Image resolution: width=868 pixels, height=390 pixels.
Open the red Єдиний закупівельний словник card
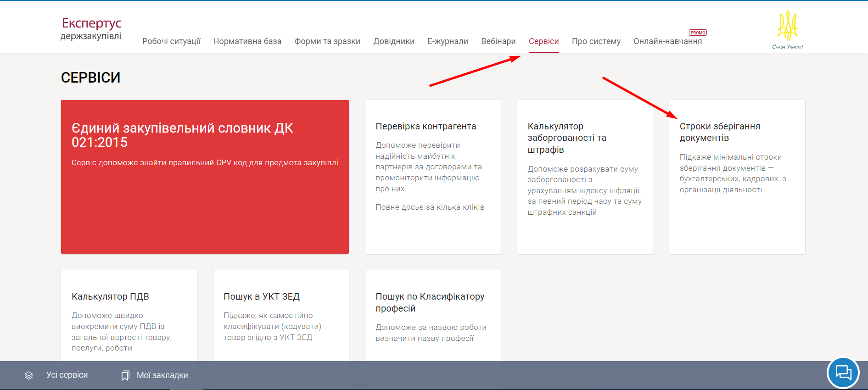[205, 177]
